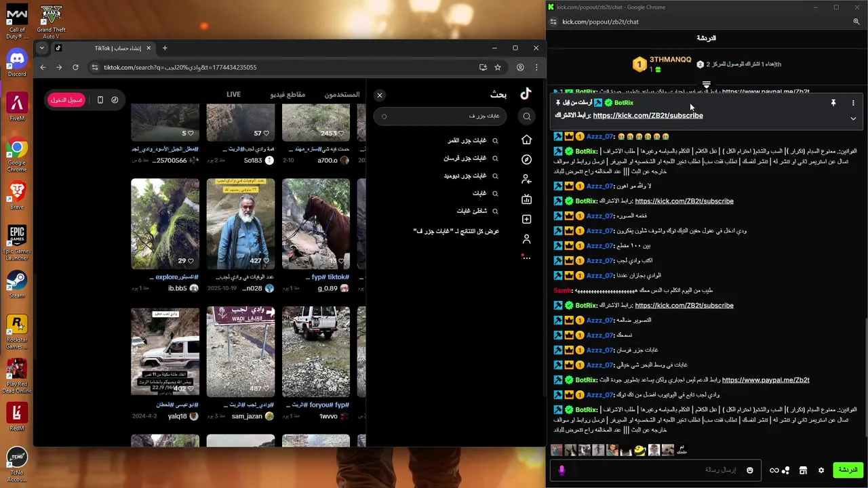Click show all results for غابات جزر ف
Screen dimensions: 868x488
456,231
